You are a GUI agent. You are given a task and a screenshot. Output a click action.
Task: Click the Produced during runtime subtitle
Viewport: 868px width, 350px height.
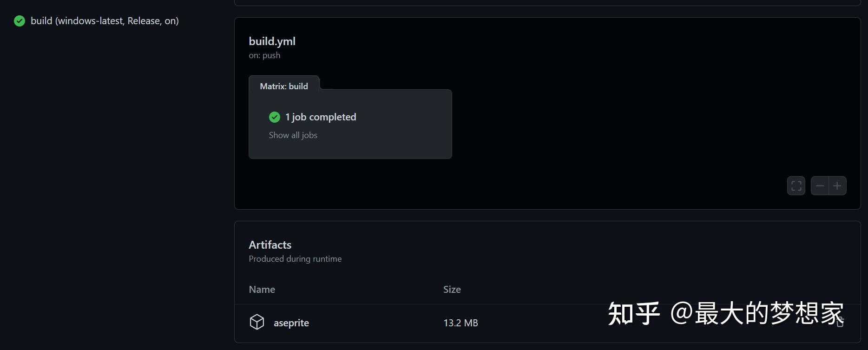click(295, 259)
